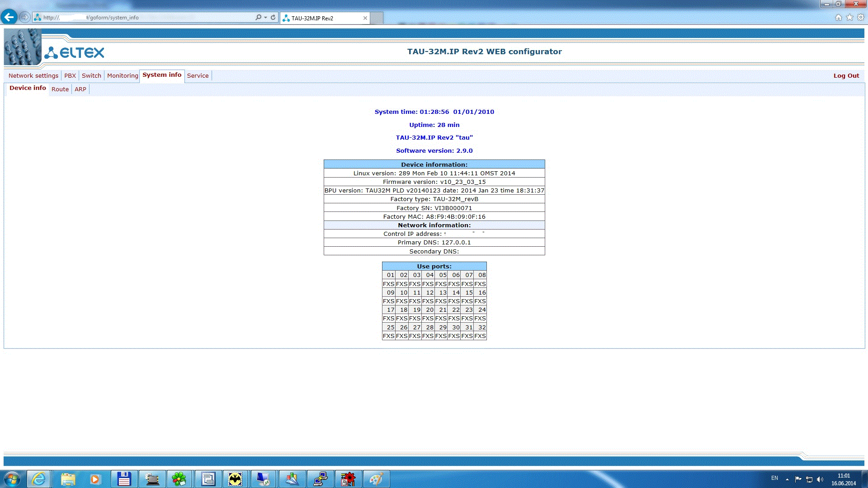Screen dimensions: 868x488
Task: Click the blue floppy disk taskbar icon
Action: (123, 479)
